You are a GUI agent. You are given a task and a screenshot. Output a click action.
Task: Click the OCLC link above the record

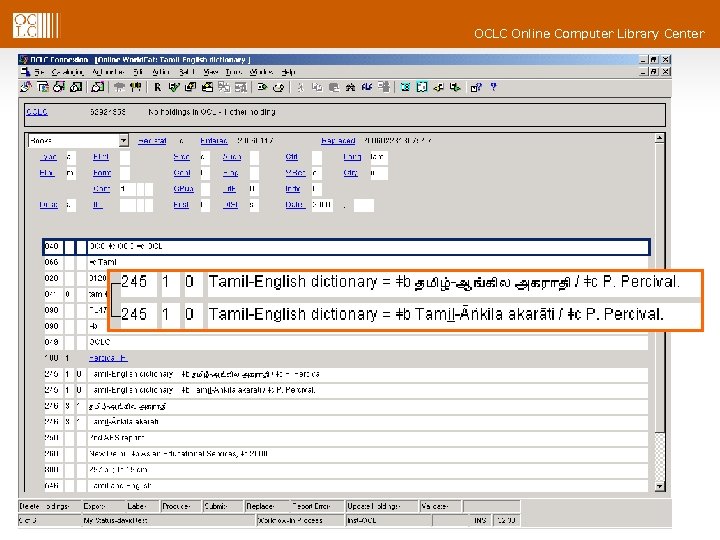point(37,113)
